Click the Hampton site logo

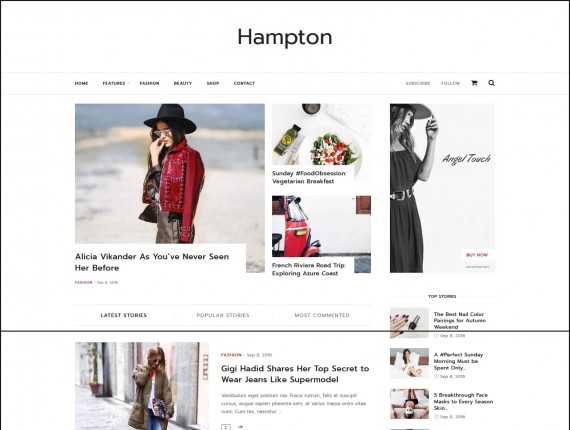[x=285, y=37]
